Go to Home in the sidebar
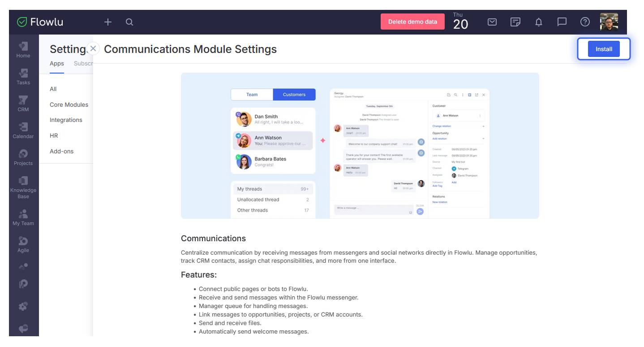 [x=23, y=50]
